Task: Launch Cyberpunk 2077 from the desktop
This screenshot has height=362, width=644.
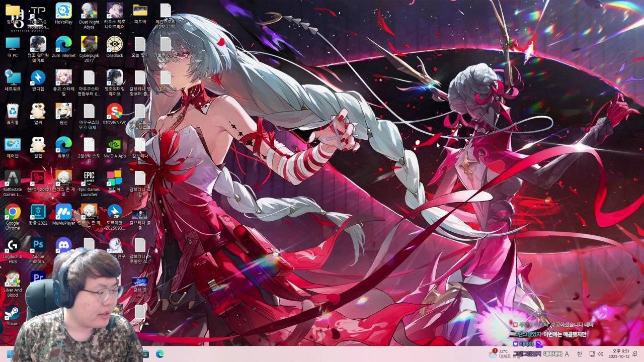Action: click(x=89, y=44)
